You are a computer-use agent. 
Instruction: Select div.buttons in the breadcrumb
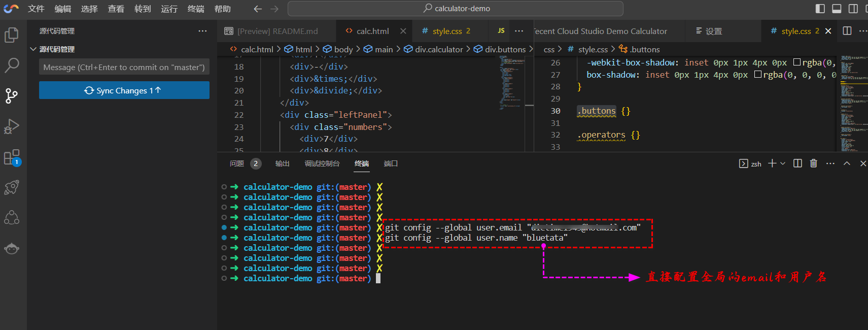pos(500,49)
